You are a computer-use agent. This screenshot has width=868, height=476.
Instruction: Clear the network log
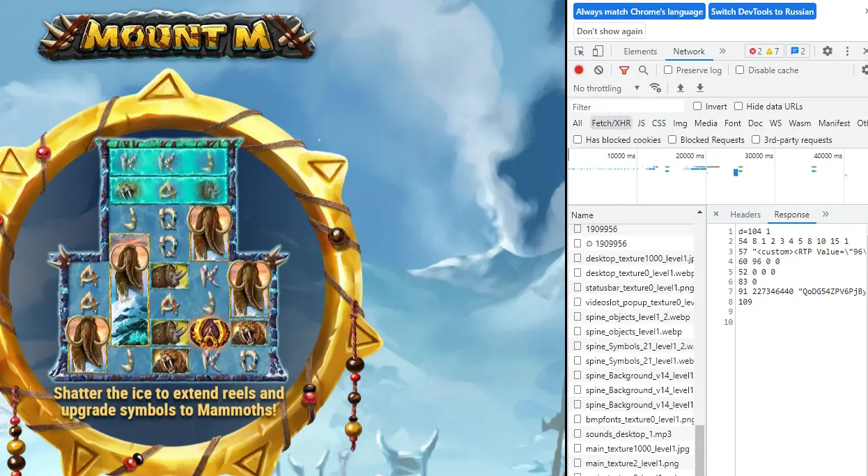(x=598, y=70)
